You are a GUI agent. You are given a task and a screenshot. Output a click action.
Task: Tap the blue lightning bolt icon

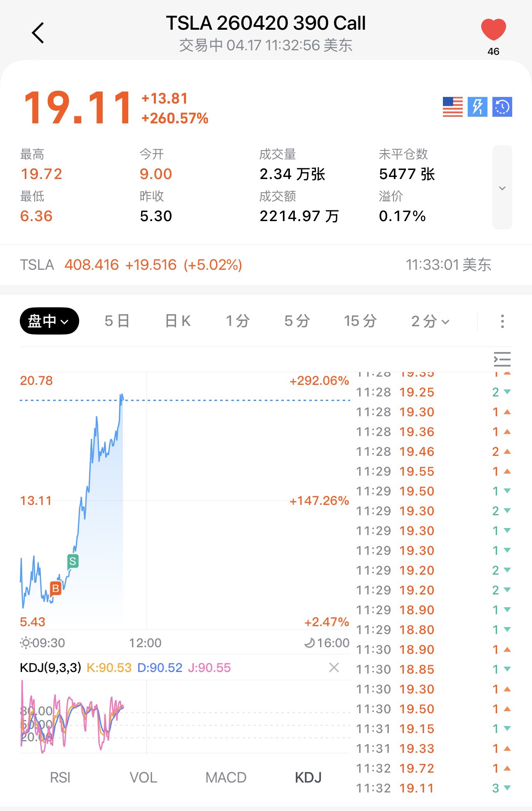pyautogui.click(x=477, y=107)
